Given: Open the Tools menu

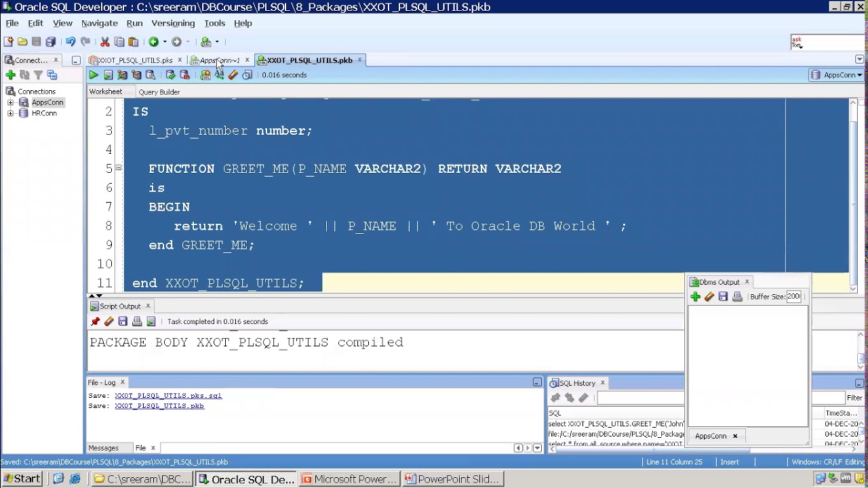Looking at the screenshot, I should coord(214,23).
